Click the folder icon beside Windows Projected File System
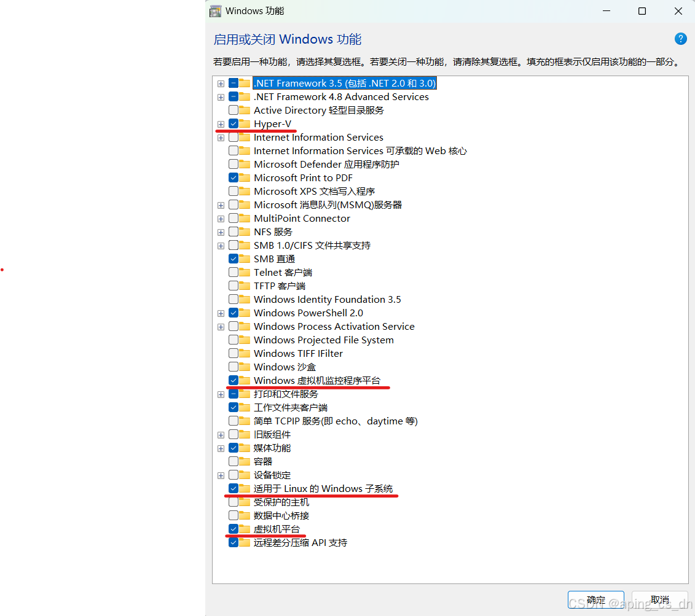 click(x=245, y=340)
